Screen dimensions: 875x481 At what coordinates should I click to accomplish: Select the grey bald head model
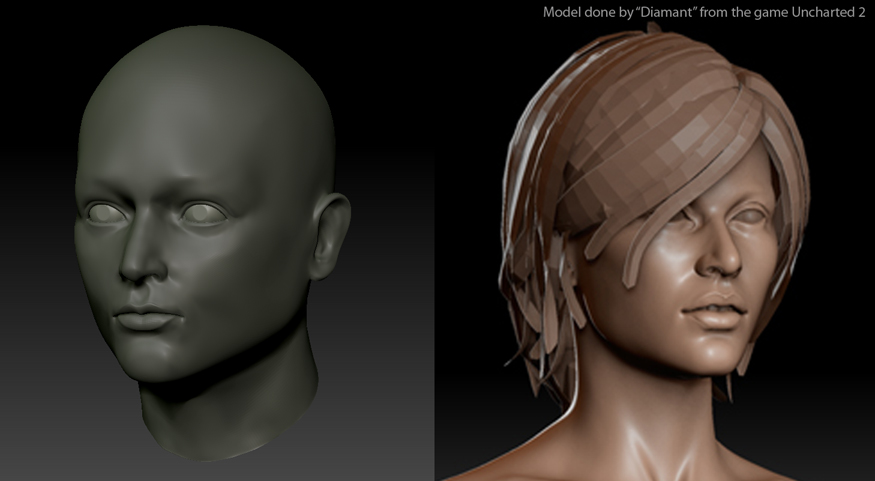tap(212, 243)
